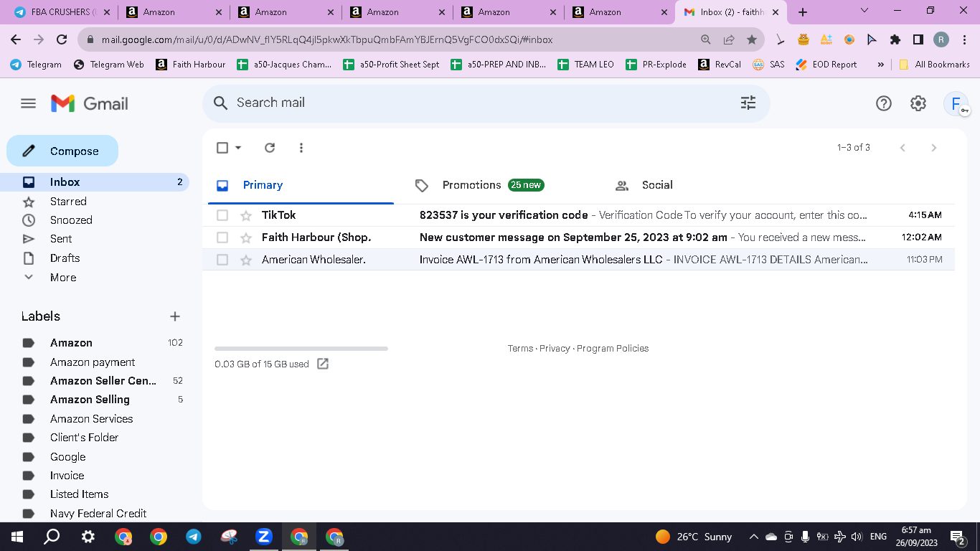This screenshot has width=980, height=551.
Task: Compose a new email
Action: coord(62,151)
